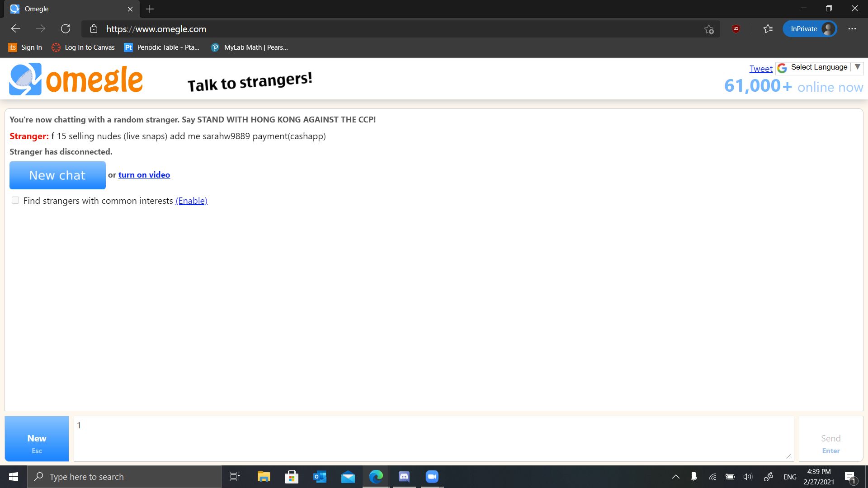The image size is (868, 488).
Task: Click inside the chat message input field
Action: pyautogui.click(x=433, y=438)
